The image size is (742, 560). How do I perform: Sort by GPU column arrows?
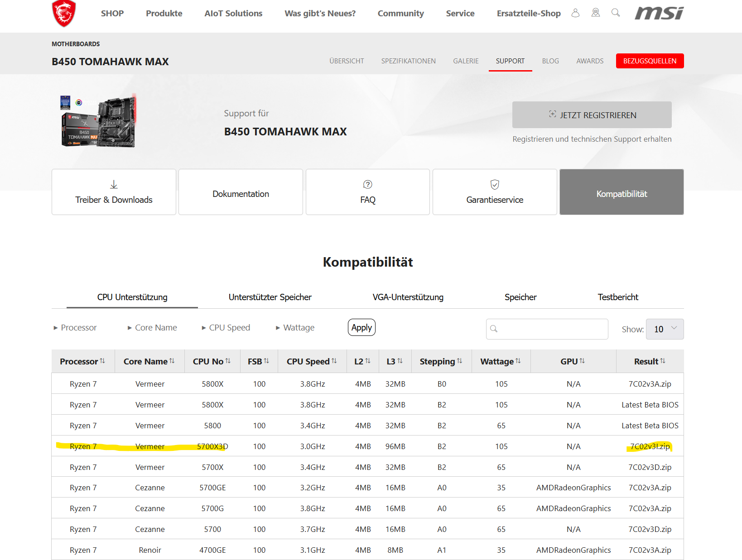click(x=582, y=361)
